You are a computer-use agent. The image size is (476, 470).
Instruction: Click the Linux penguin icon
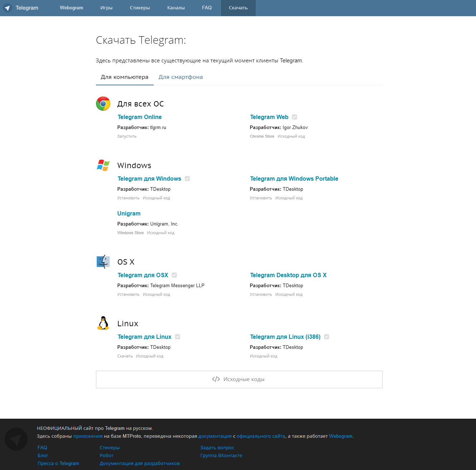coord(103,323)
